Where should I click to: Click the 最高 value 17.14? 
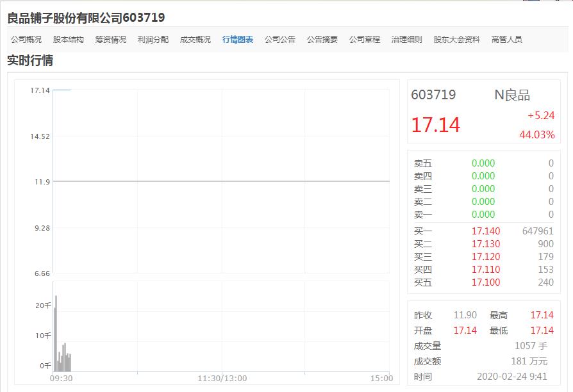coord(542,315)
